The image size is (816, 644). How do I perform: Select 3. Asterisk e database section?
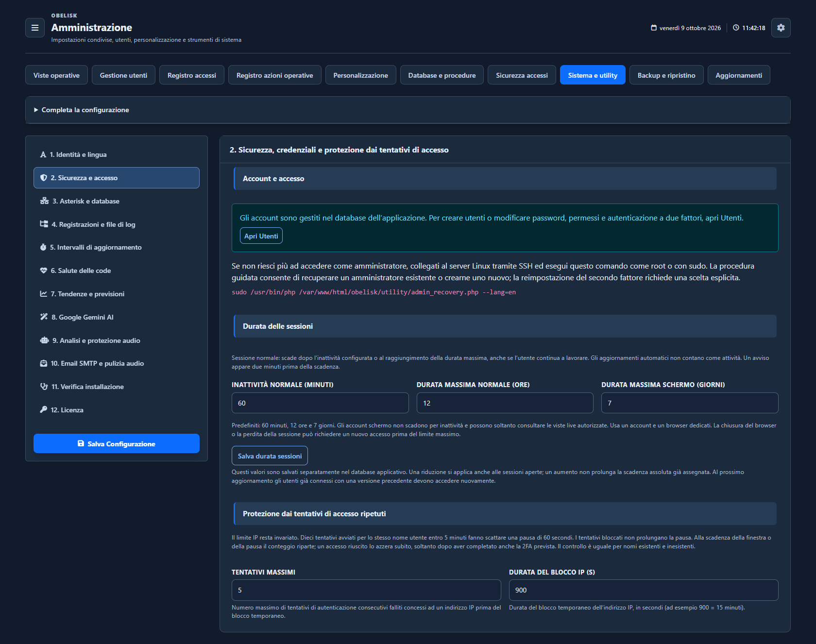pyautogui.click(x=117, y=201)
